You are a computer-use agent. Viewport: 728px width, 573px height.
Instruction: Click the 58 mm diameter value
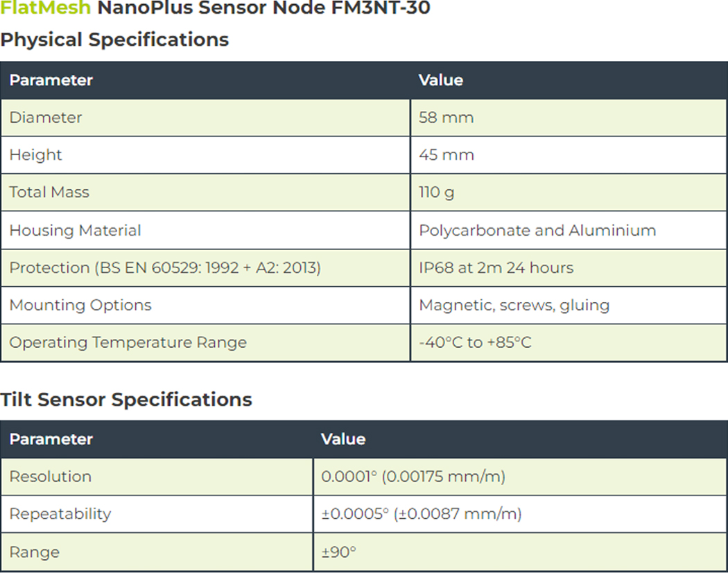446,118
